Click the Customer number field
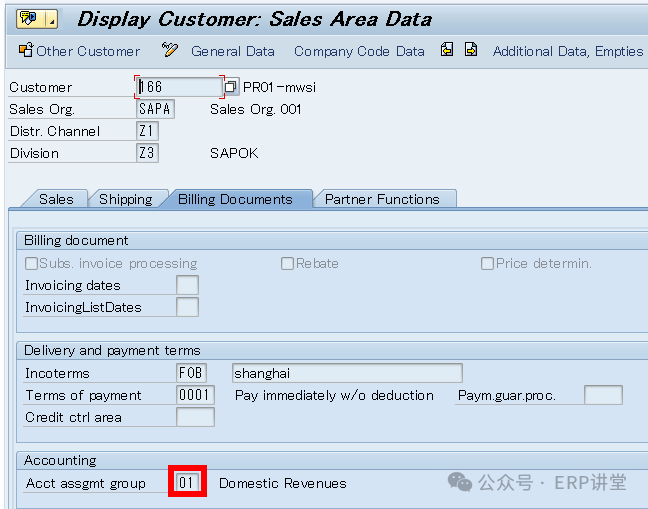This screenshot has height=509, width=648. pos(178,87)
